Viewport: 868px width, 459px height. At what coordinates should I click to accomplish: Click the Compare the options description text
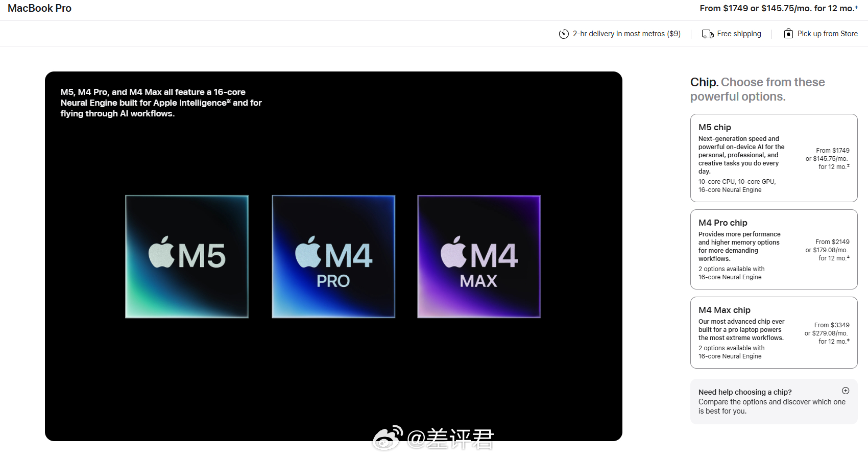tap(772, 406)
